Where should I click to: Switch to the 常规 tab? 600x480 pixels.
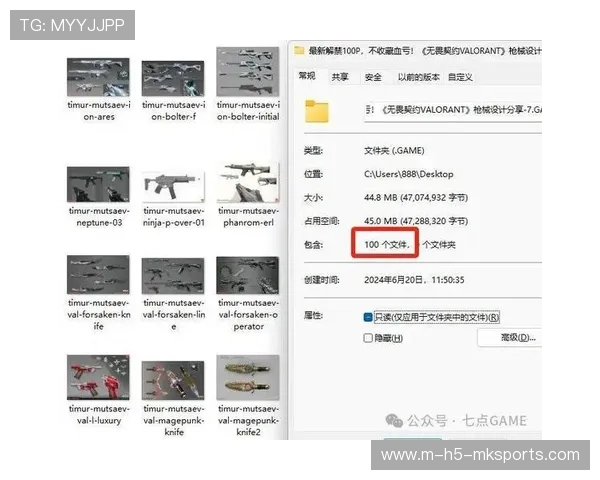click(307, 76)
